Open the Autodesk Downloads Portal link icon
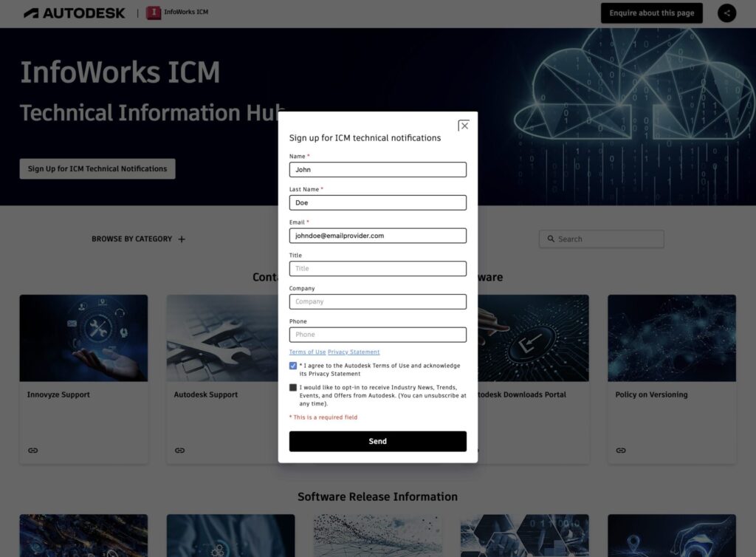The height and width of the screenshot is (557, 756). click(475, 450)
